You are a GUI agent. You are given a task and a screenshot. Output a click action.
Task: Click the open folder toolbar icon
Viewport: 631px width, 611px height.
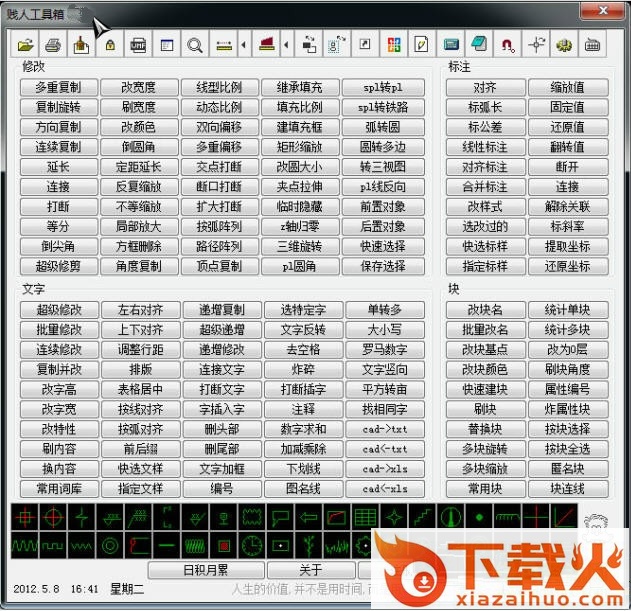25,45
